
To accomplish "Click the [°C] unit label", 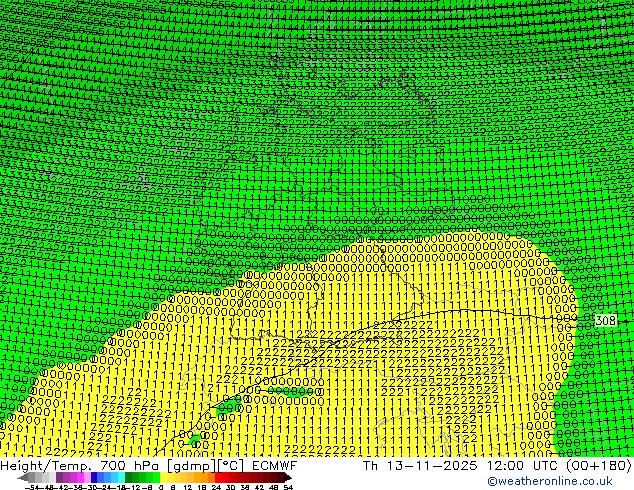I will click(x=231, y=466).
